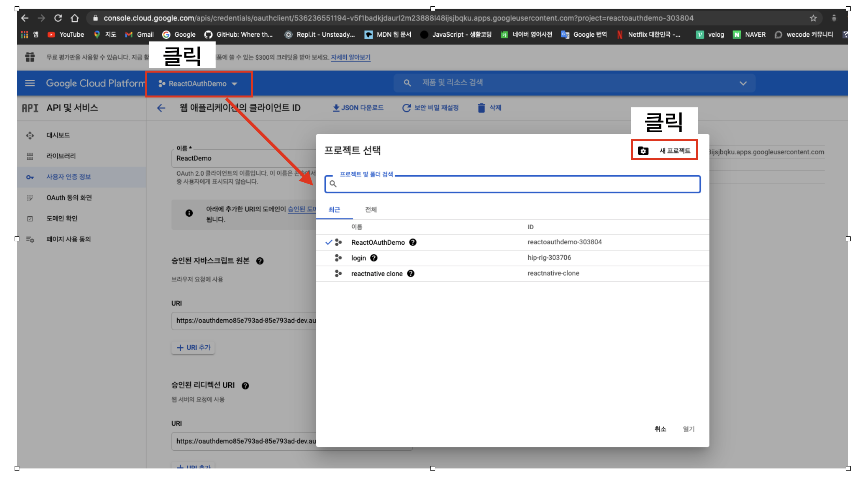The height and width of the screenshot is (487, 868).
Task: Select the reactnative clone project row
Action: click(x=513, y=273)
